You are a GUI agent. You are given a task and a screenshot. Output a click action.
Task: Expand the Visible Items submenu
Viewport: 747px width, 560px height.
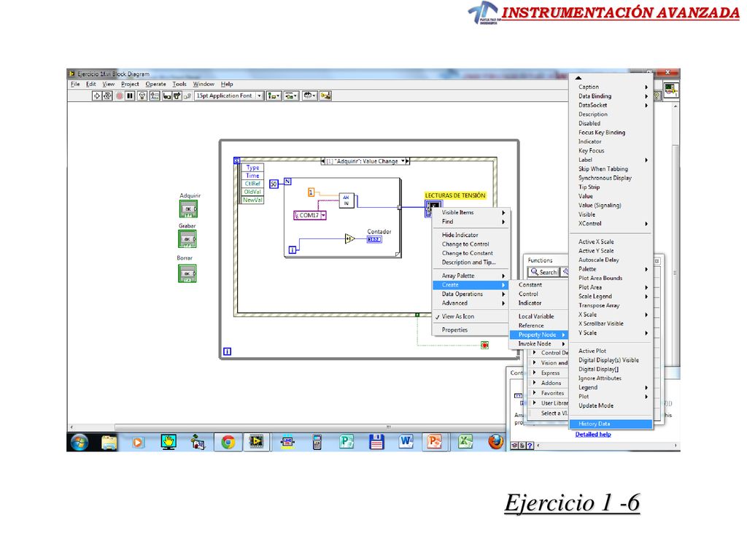[x=471, y=212]
